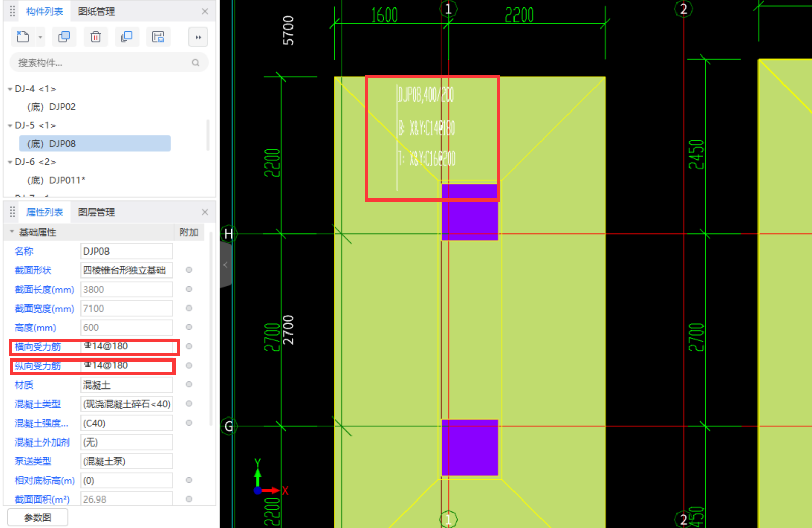Image resolution: width=812 pixels, height=528 pixels.
Task: Click the component tree scrollbar
Action: coord(208,135)
